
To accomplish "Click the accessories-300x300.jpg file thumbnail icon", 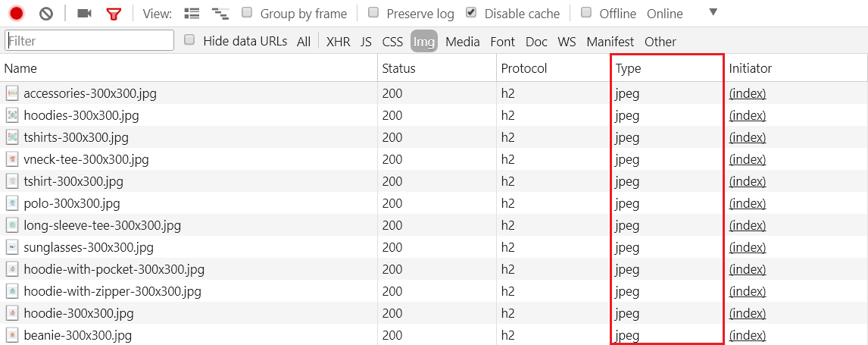I will pos(12,93).
